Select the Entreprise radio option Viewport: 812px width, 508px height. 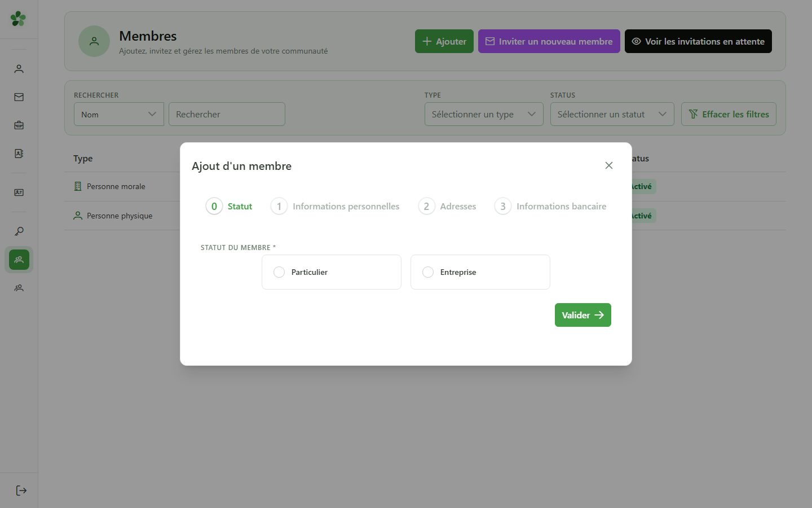click(428, 272)
